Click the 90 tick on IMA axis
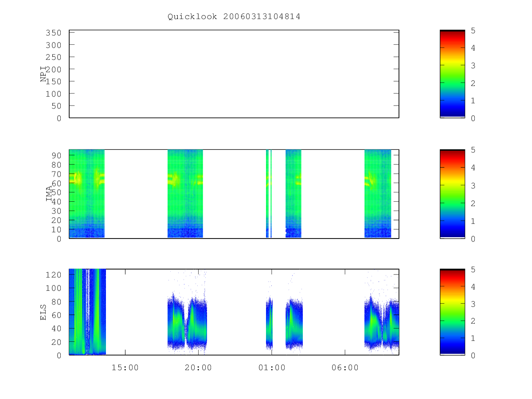The image size is (532, 399). point(56,155)
